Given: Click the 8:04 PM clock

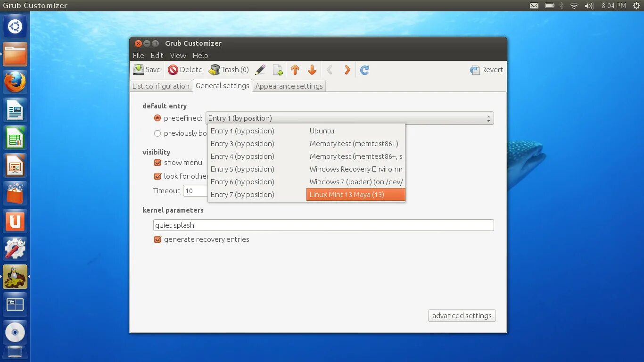Looking at the screenshot, I should [614, 6].
